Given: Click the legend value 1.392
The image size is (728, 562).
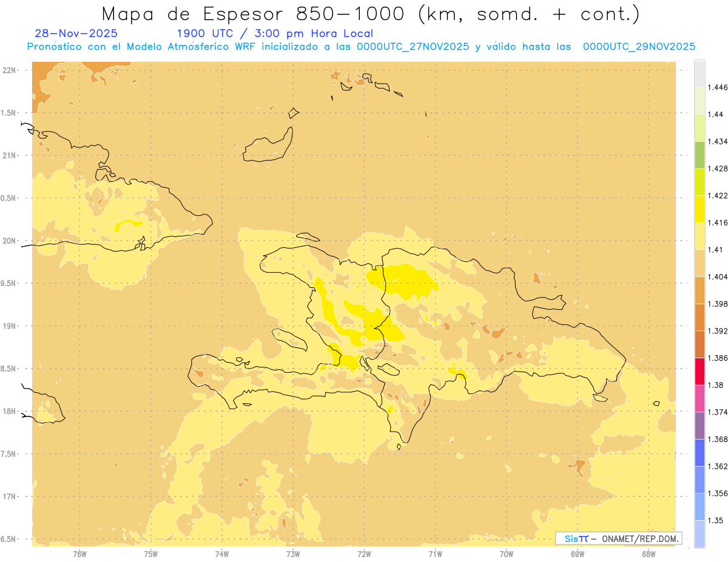Looking at the screenshot, I should tap(718, 331).
